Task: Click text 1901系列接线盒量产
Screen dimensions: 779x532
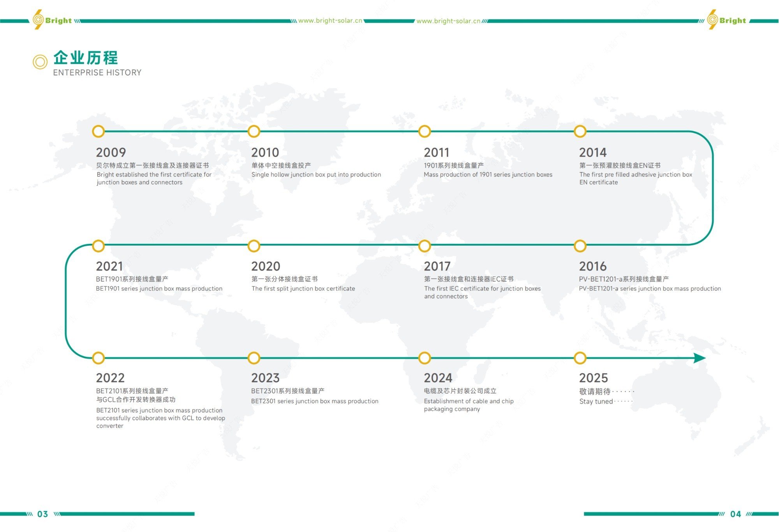Action: click(x=454, y=166)
